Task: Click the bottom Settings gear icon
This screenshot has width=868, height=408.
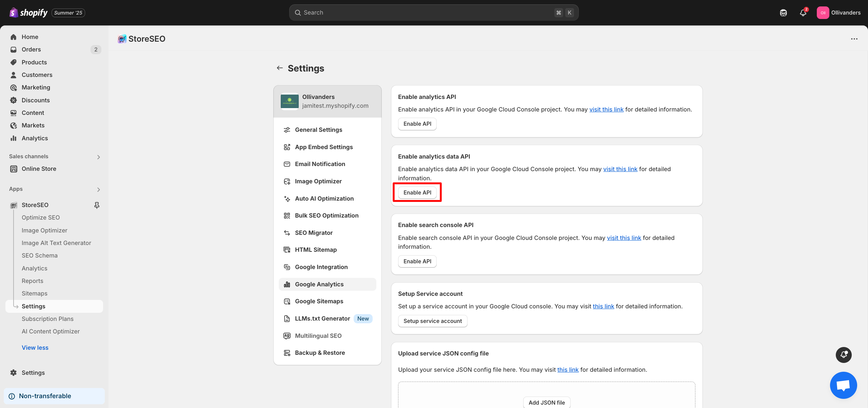Action: (x=14, y=373)
